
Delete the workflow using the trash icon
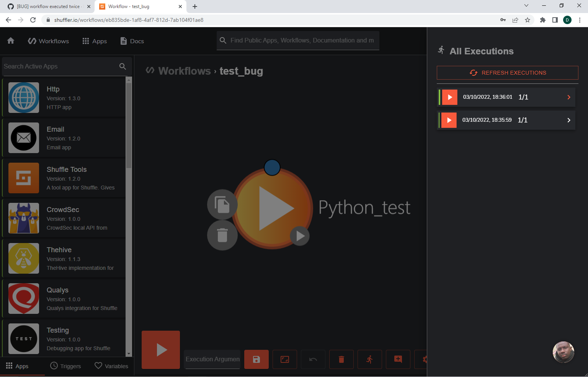[x=341, y=359]
